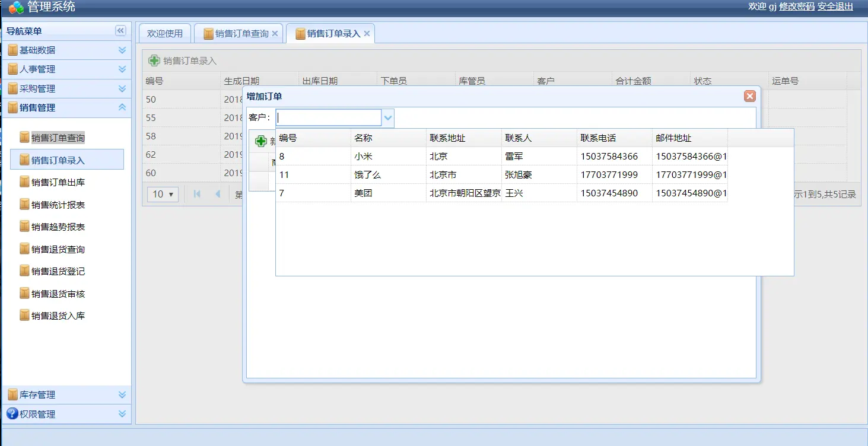Click the 人事管理 folder icon

[13, 69]
